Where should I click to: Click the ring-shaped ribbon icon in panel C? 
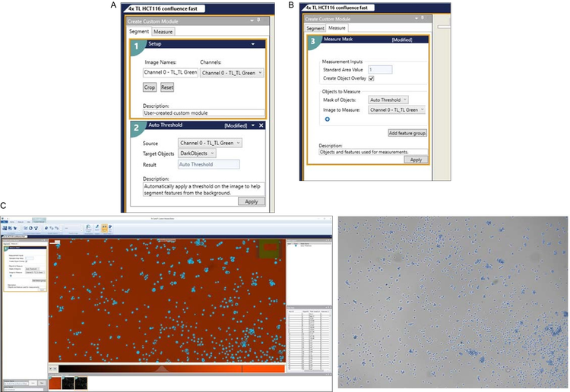pyautogui.click(x=30, y=228)
